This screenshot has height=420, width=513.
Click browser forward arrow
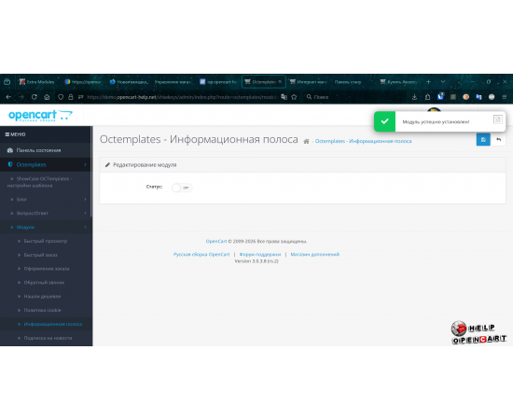21,97
